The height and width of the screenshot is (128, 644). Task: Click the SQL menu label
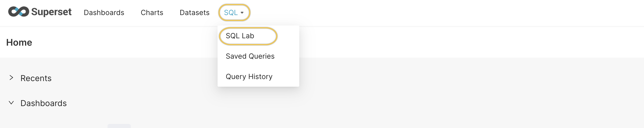pos(231,12)
